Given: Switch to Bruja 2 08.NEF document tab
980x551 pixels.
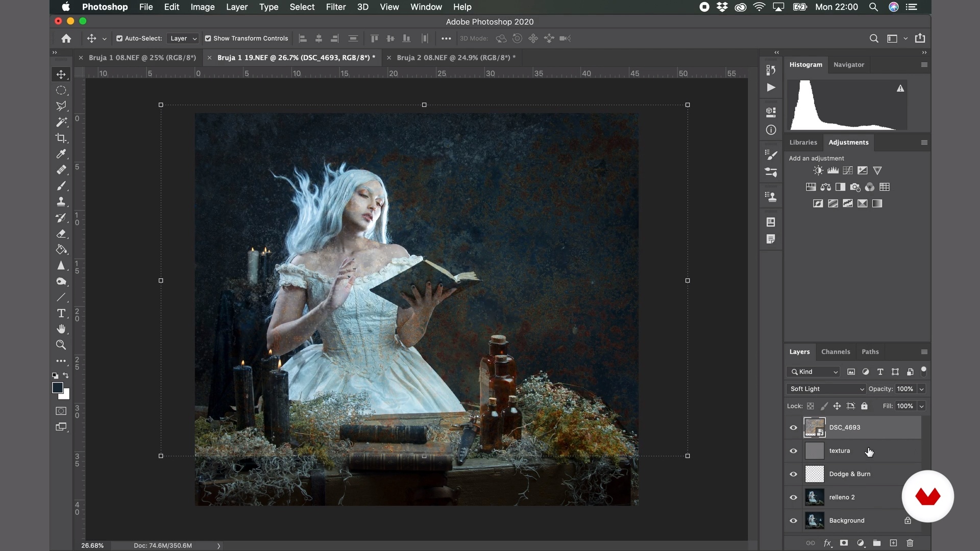Looking at the screenshot, I should tap(455, 58).
